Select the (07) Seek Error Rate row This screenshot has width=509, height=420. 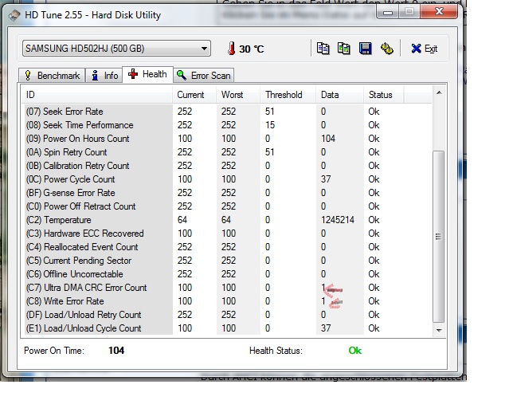226,112
